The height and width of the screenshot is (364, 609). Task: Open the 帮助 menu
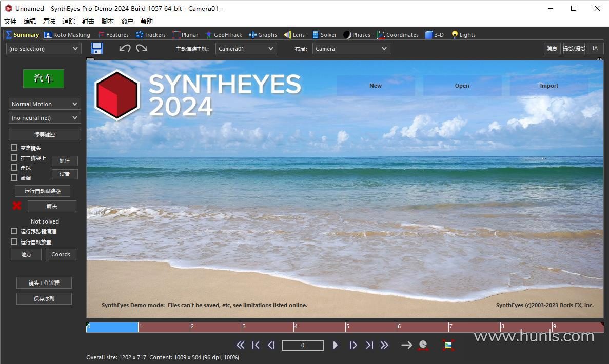[x=147, y=22]
